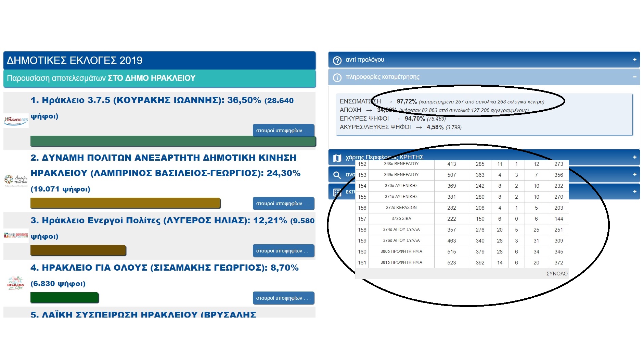Click the Ηράκλειο 3.7.5 party logo
The width and height of the screenshot is (644, 359).
click(x=16, y=120)
